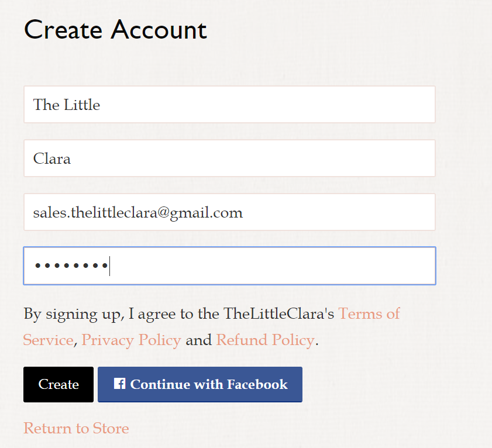The image size is (492, 448).
Task: Choose Continue with Facebook
Action: point(200,384)
